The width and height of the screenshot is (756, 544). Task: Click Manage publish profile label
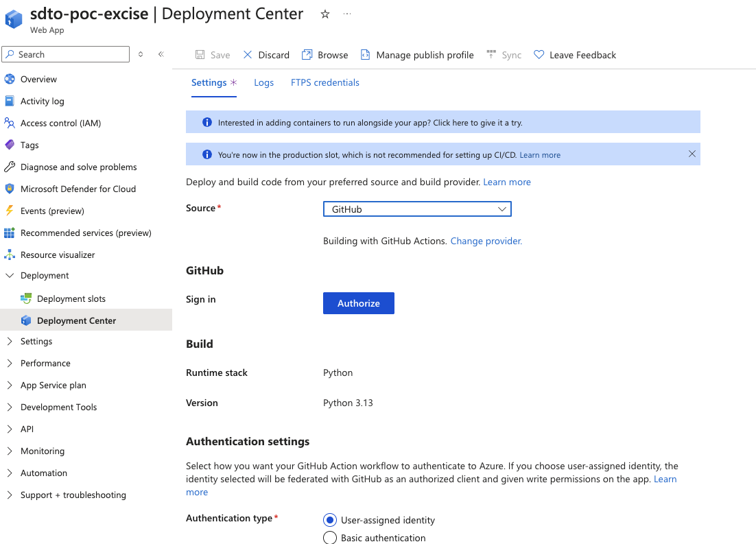[x=425, y=55]
